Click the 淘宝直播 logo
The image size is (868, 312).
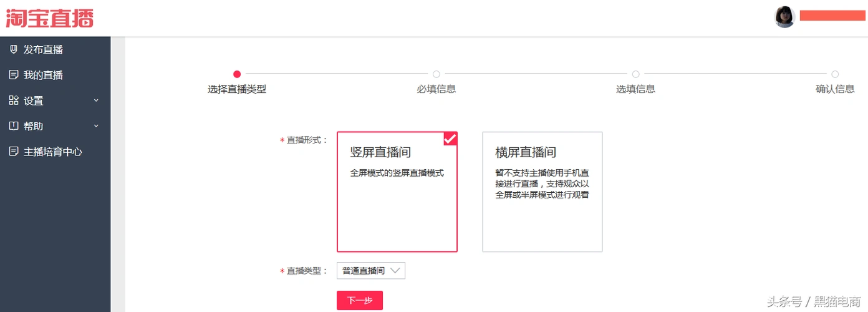pyautogui.click(x=50, y=17)
